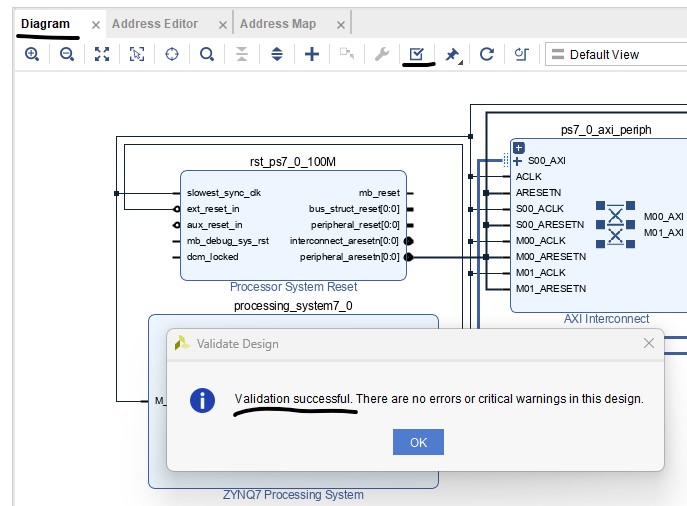687x506 pixels.
Task: Switch to the Address Editor tab
Action: (155, 24)
